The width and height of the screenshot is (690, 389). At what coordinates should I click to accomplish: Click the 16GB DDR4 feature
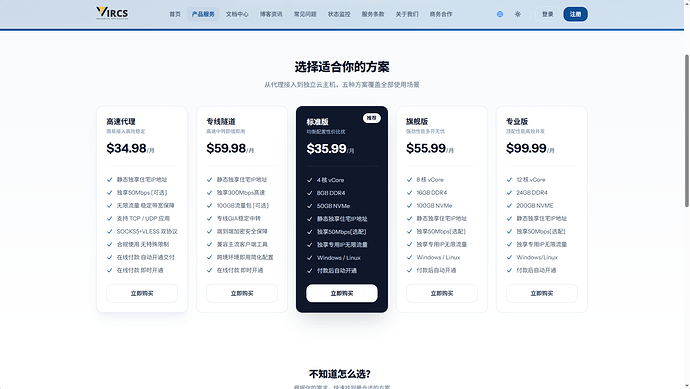pyautogui.click(x=432, y=192)
